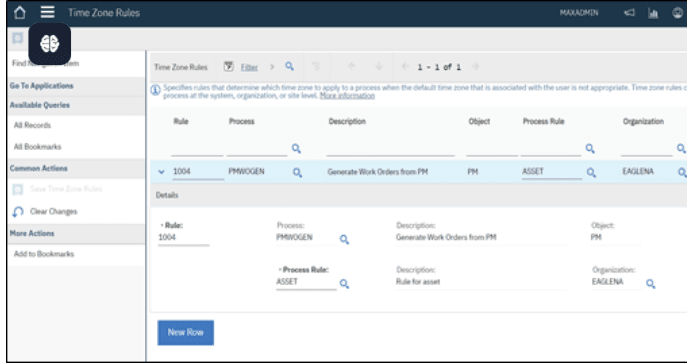687x363 pixels.
Task: Click the Filter link
Action: 249,67
